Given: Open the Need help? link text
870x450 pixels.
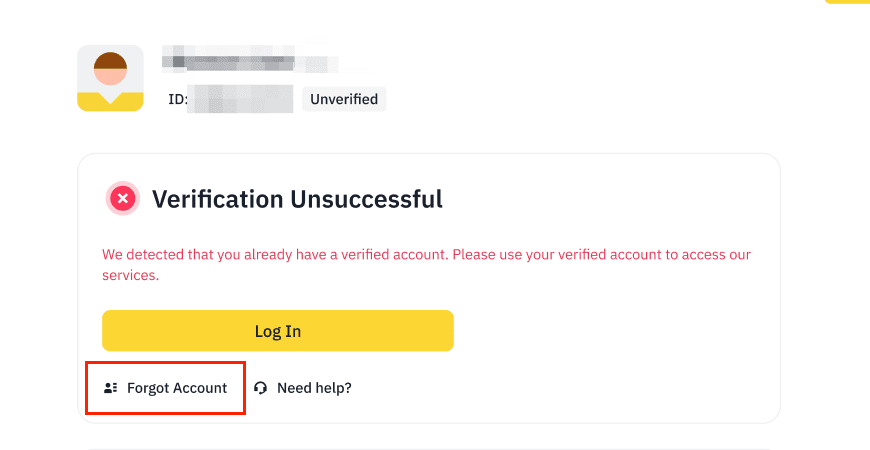Looking at the screenshot, I should 314,388.
